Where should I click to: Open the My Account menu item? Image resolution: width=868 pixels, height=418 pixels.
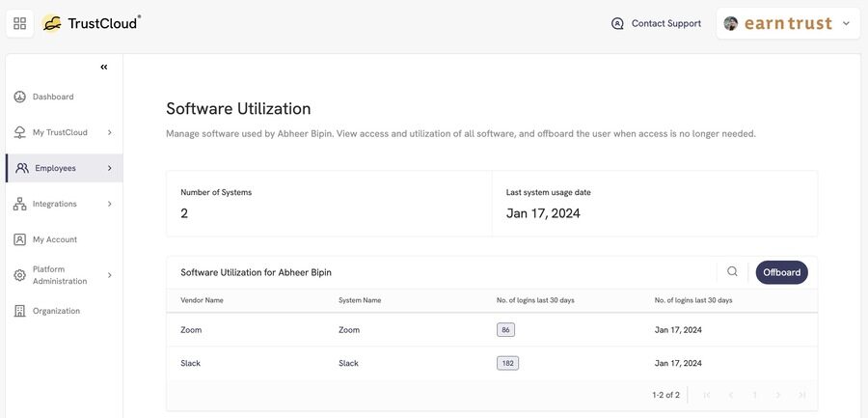point(65,239)
